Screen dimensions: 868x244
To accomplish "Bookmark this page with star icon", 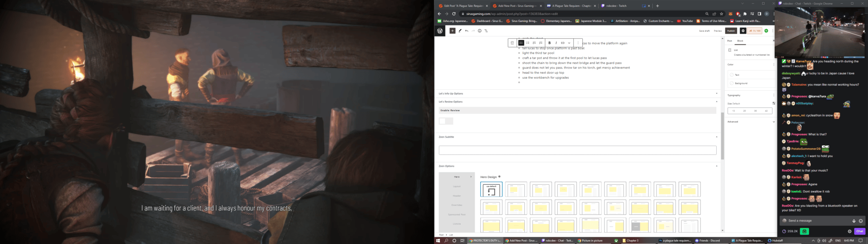I will (721, 14).
